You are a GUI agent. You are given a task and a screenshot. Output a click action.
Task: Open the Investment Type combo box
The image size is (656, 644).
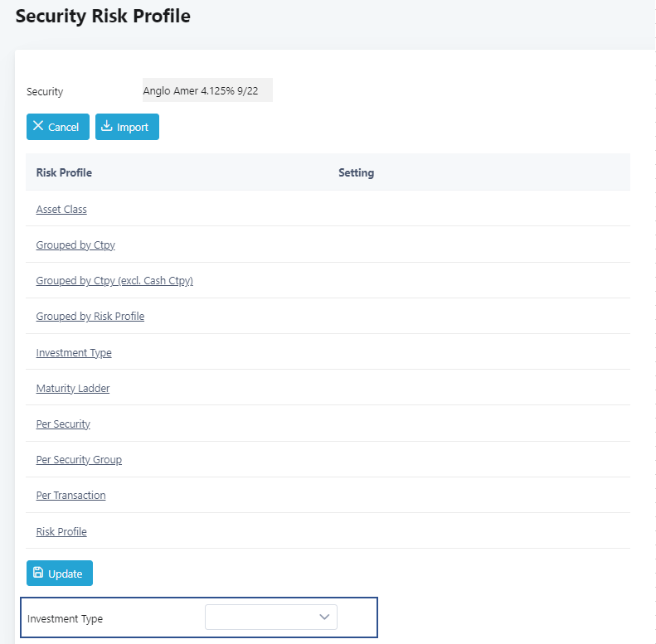click(x=271, y=617)
